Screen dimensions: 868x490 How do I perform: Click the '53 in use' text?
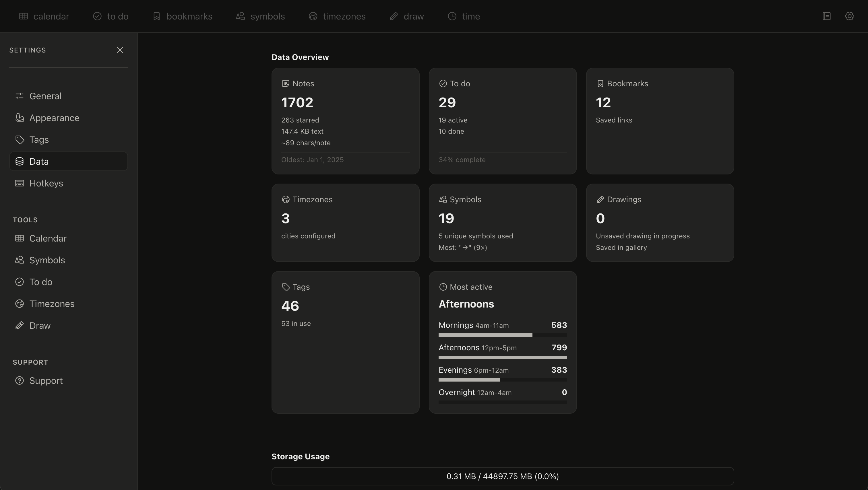[x=296, y=324]
